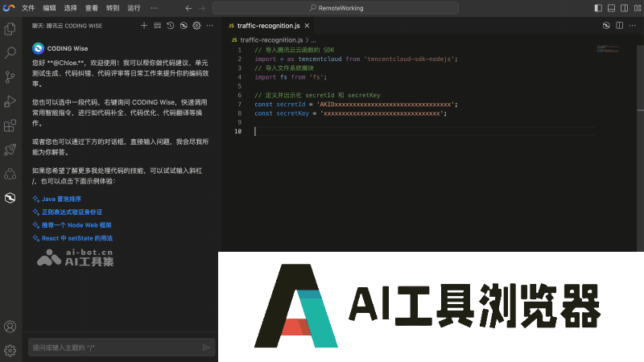Open the 文件 menu
The width and height of the screenshot is (644, 362).
[28, 8]
